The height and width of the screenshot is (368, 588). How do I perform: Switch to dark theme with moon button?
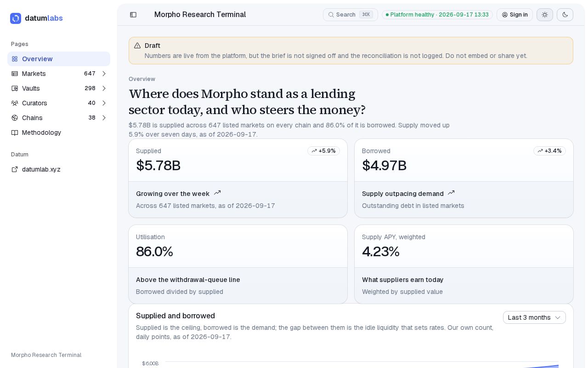click(x=565, y=15)
